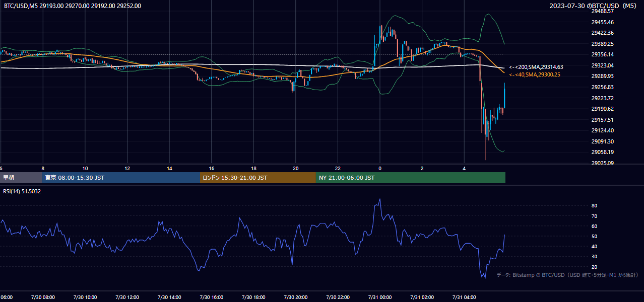Select the RSI scale value 40

[x=594, y=246]
